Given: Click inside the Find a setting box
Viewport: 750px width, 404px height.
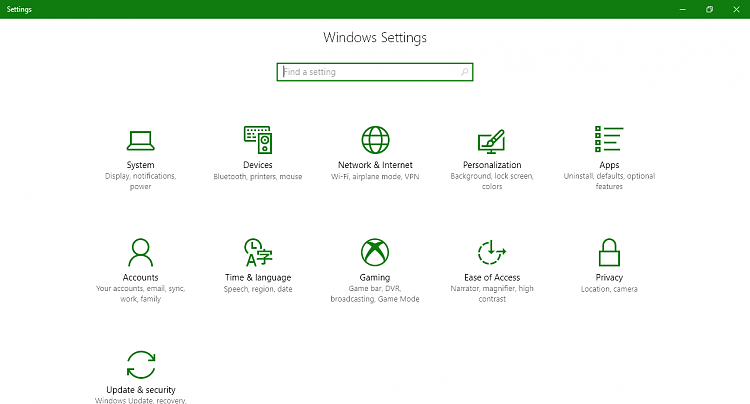Looking at the screenshot, I should [375, 72].
